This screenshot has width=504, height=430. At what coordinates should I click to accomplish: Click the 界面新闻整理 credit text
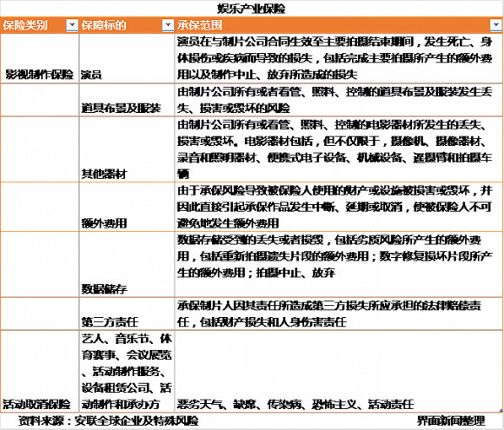click(x=451, y=420)
